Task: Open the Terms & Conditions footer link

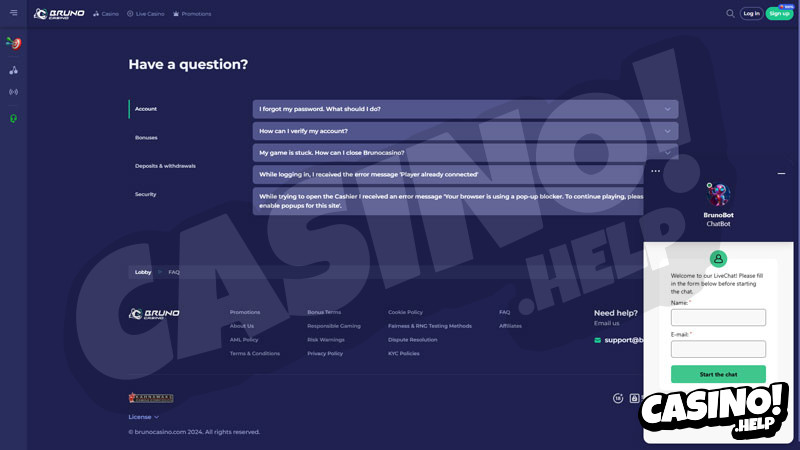Action: tap(255, 354)
